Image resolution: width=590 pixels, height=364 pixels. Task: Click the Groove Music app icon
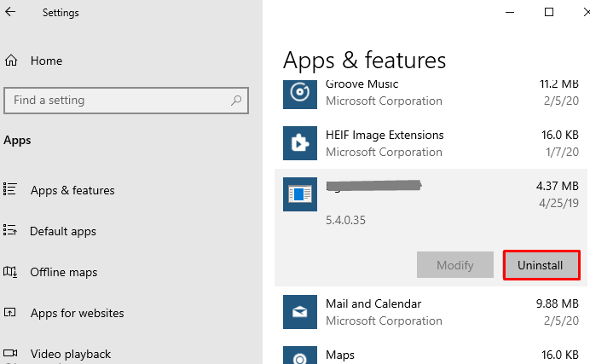299,92
